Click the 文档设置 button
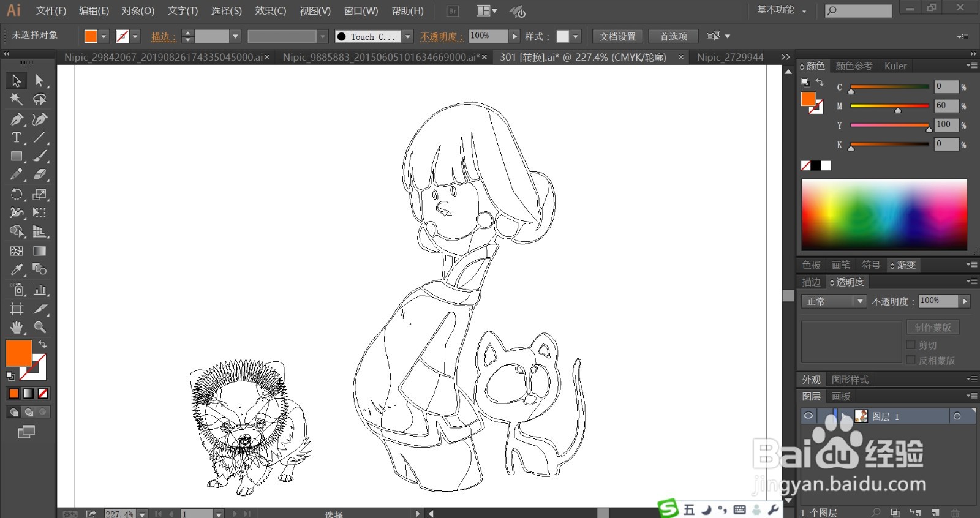Viewport: 980px width, 518px height. coord(618,37)
